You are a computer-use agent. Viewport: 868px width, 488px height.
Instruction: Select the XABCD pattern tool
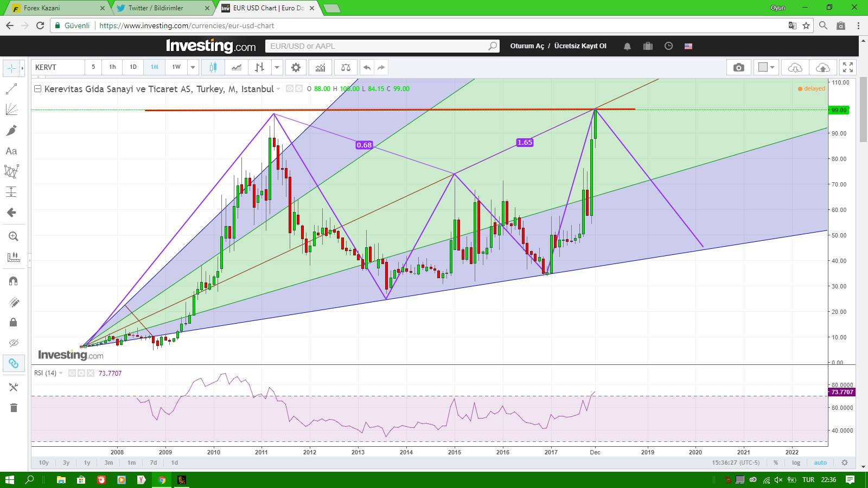pos(11,171)
